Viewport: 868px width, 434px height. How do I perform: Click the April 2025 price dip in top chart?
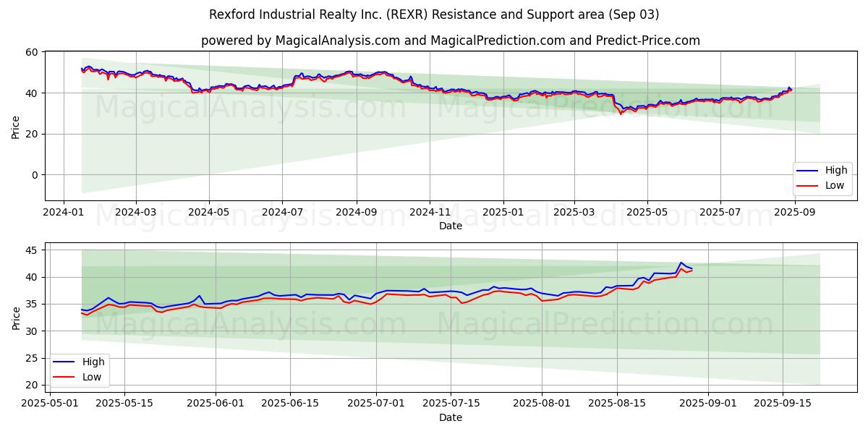(621, 113)
